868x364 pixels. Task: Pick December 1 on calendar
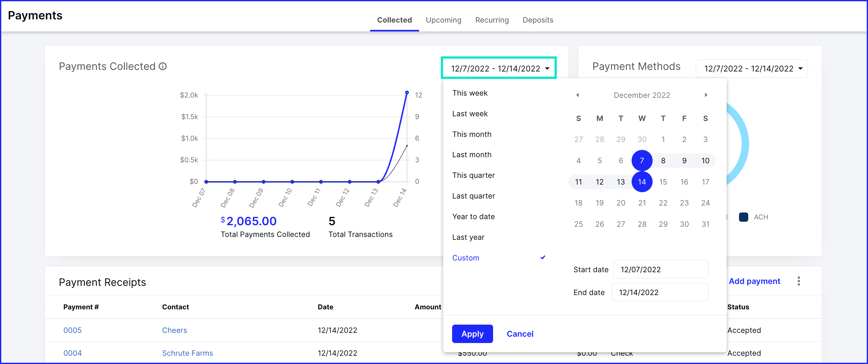[663, 139]
